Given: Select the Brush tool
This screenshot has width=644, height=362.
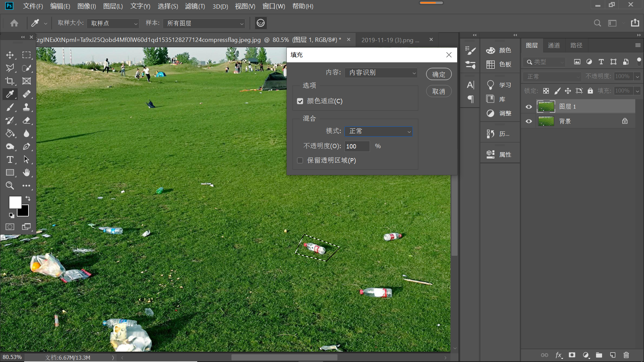Looking at the screenshot, I should [x=10, y=107].
